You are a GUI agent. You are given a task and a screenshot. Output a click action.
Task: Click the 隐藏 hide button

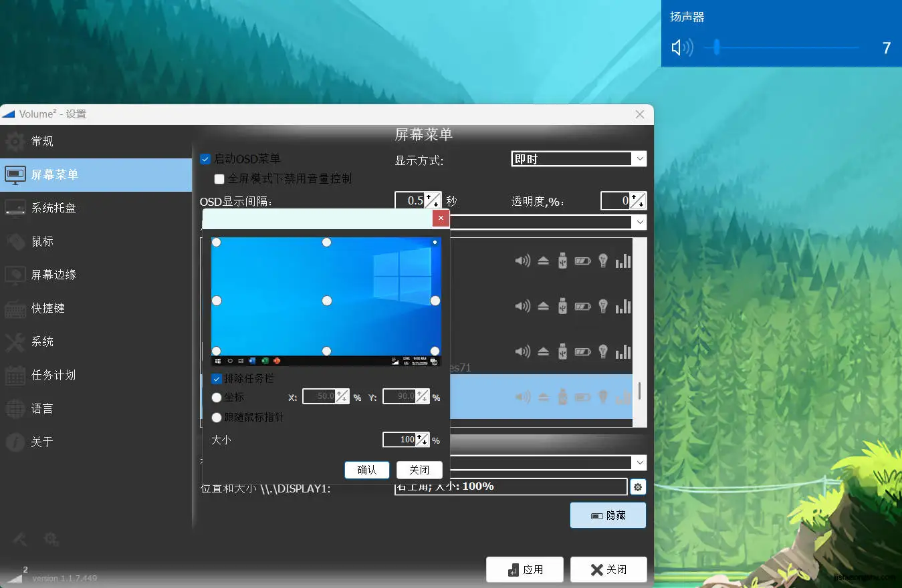608,515
